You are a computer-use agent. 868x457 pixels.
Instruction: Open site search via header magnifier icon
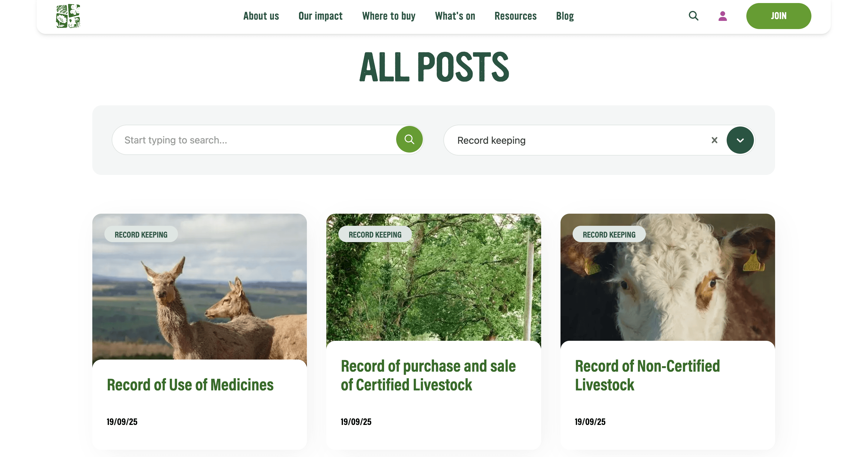tap(693, 16)
